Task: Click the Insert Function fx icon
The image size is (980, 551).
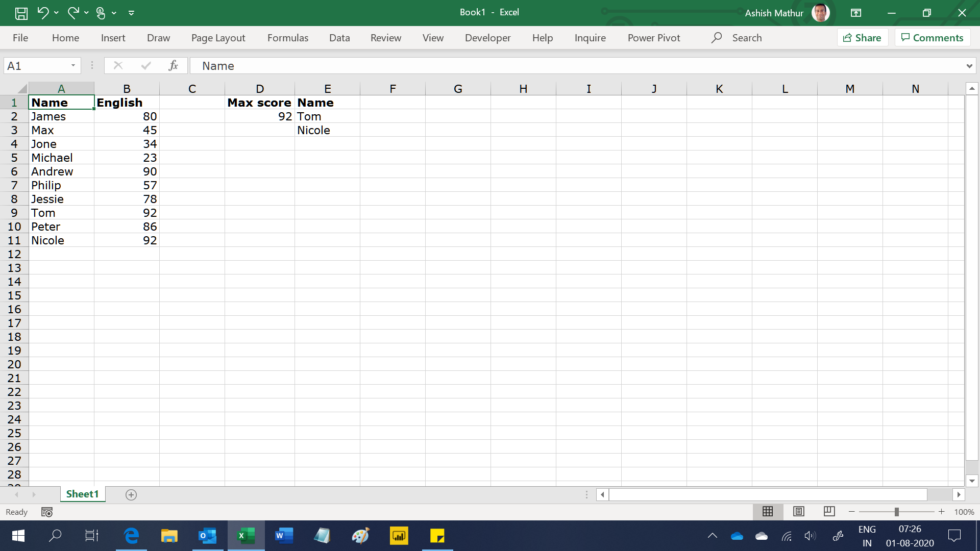Action: [173, 65]
